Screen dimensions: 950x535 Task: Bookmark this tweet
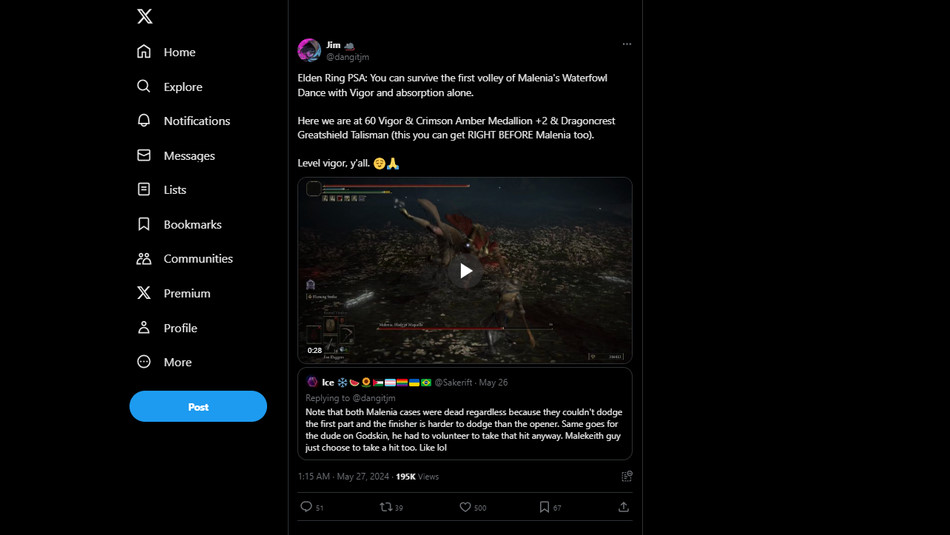[544, 507]
